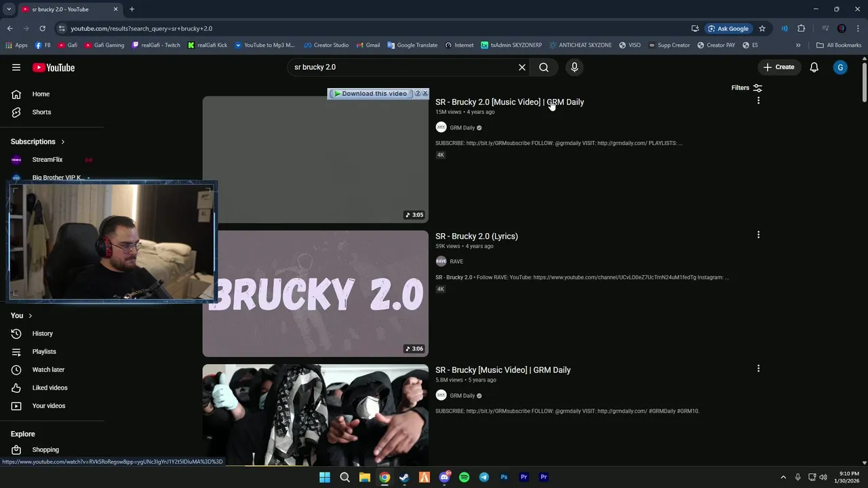Open the RAVE channel avatar
This screenshot has width=868, height=488.
[x=441, y=261]
